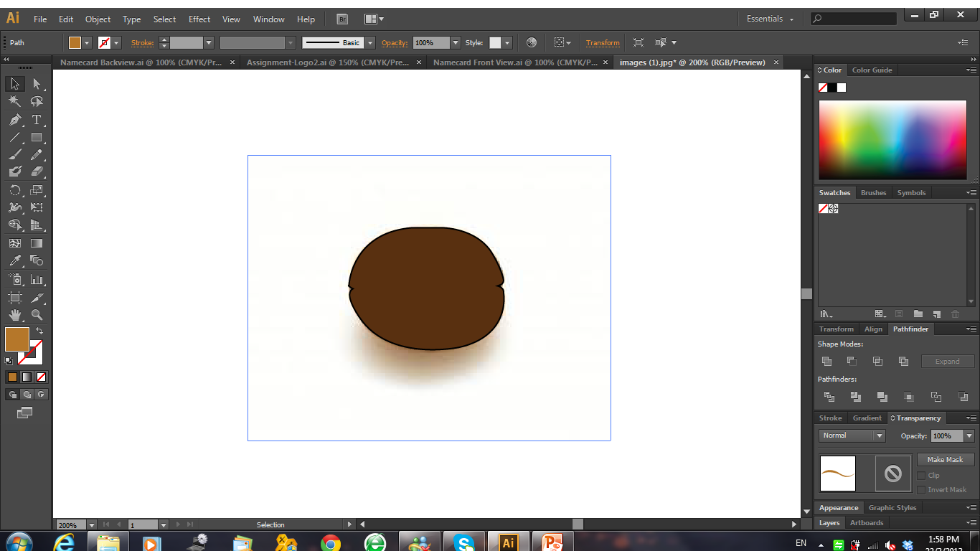The image size is (980, 551).
Task: Click the Make Mask button
Action: pyautogui.click(x=945, y=460)
